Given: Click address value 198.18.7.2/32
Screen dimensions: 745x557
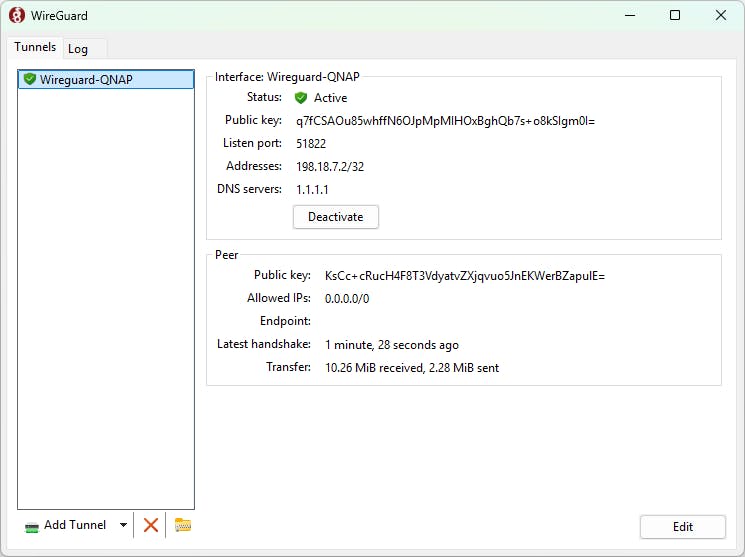Looking at the screenshot, I should [x=330, y=167].
